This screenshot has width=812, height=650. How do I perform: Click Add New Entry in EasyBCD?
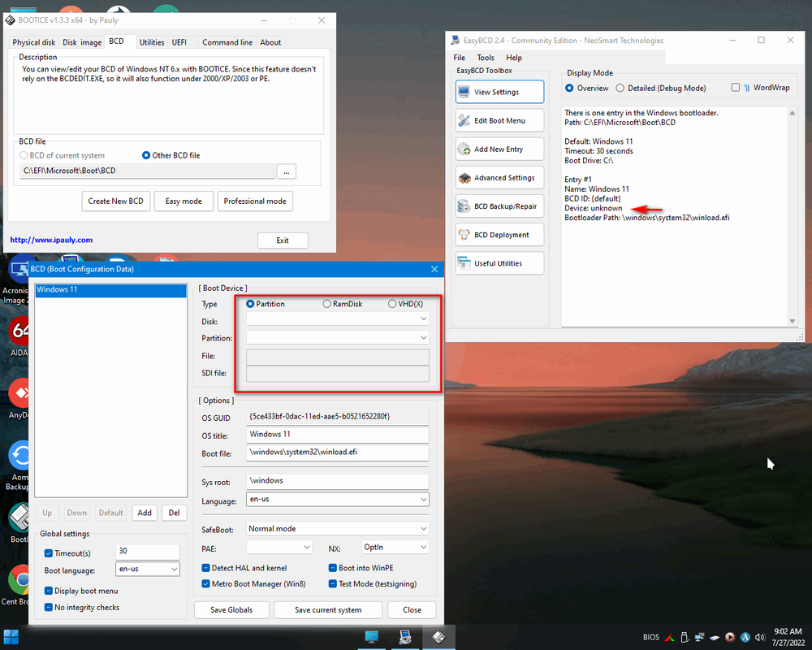[499, 149]
